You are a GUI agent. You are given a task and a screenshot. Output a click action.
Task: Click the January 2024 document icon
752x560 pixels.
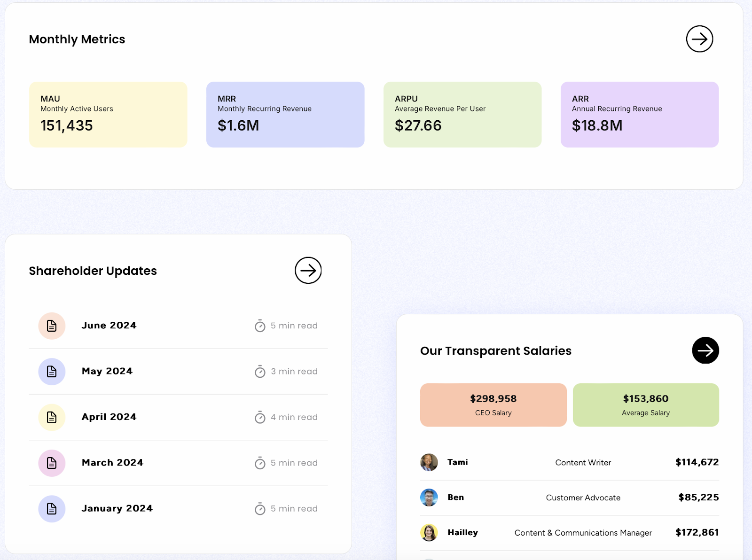tap(52, 509)
